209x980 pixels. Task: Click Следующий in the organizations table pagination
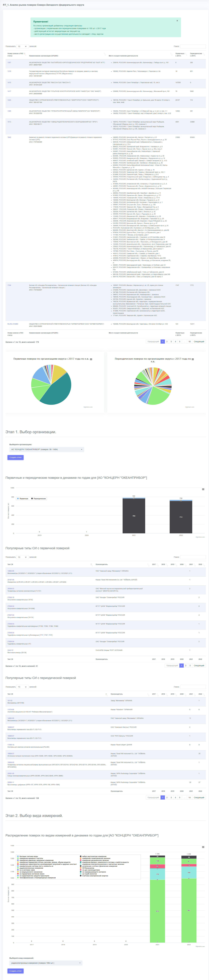point(199,342)
